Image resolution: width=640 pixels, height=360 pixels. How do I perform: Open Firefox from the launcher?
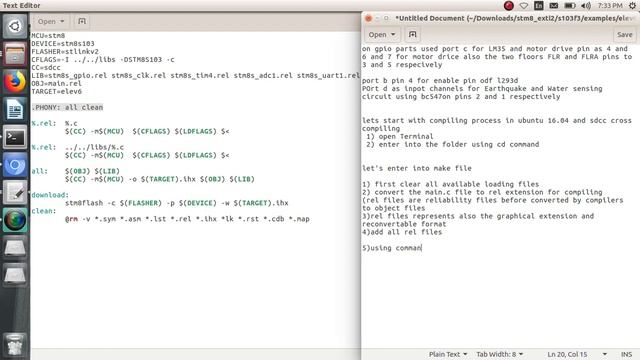point(15,82)
